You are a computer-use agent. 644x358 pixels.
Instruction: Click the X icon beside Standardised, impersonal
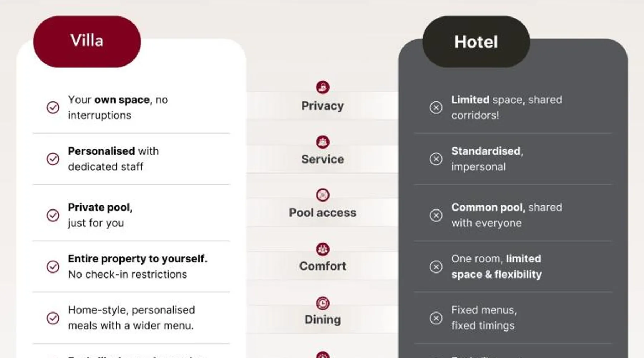click(x=436, y=159)
